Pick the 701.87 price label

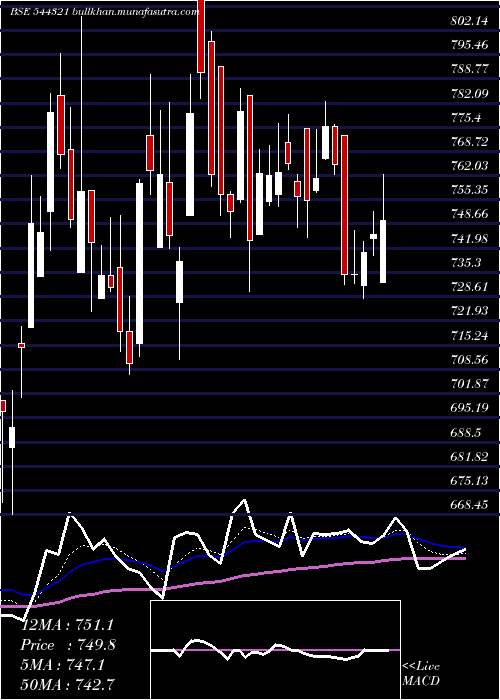coord(469,384)
